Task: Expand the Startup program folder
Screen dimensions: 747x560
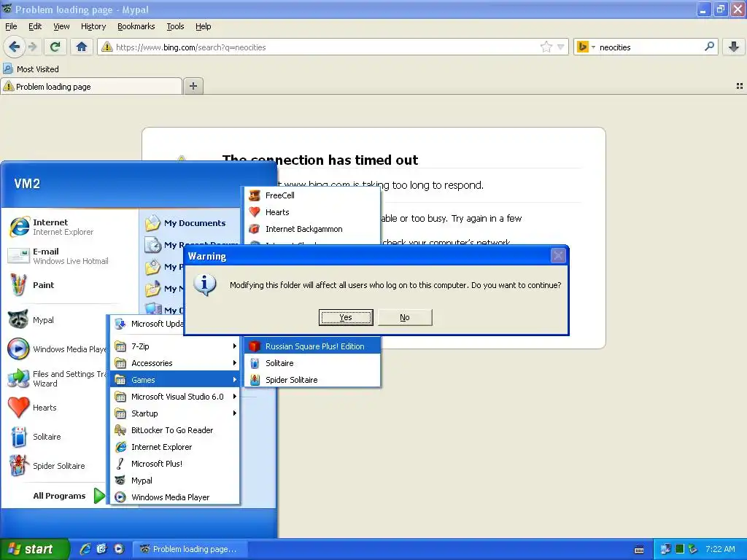Action: [x=175, y=413]
